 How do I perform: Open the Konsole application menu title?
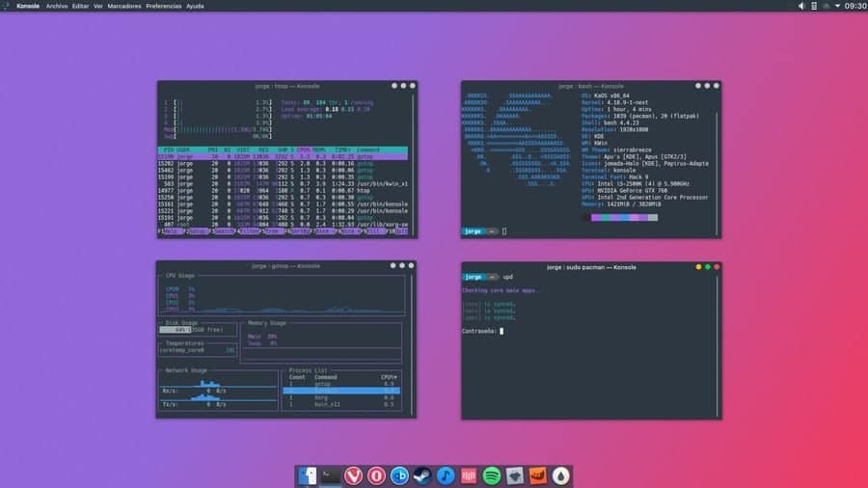coord(28,6)
